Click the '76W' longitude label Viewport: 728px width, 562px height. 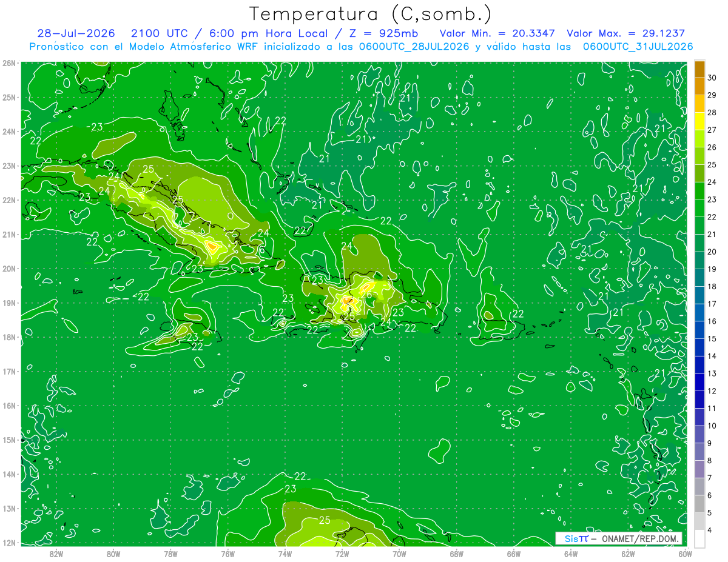coord(227,553)
